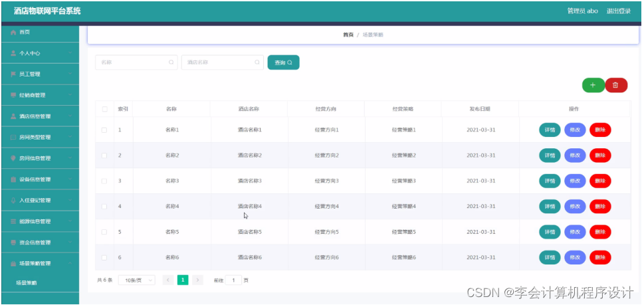The width and height of the screenshot is (644, 305).
Task: Click 经营策略2 table cell
Action: click(403, 155)
